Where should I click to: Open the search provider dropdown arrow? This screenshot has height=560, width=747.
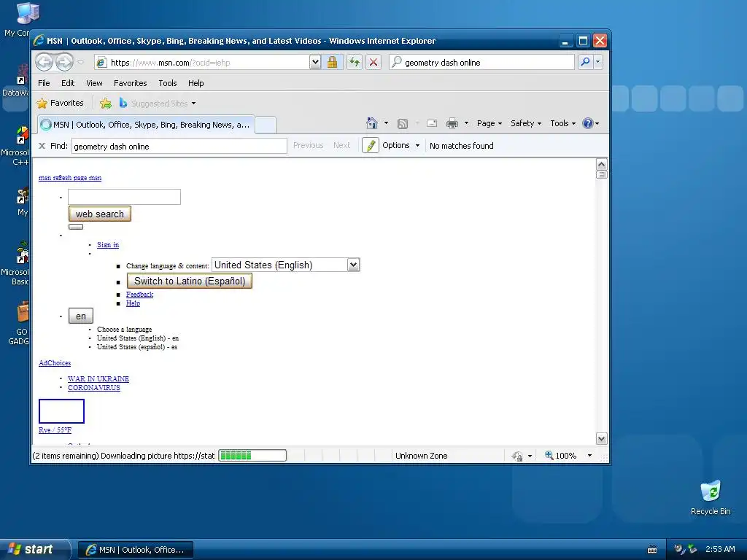click(x=598, y=62)
